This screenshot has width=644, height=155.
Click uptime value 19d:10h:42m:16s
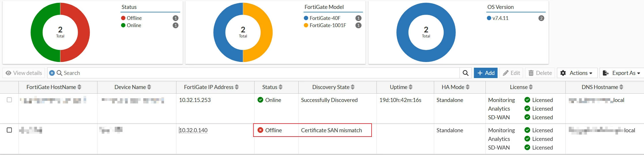pos(400,100)
